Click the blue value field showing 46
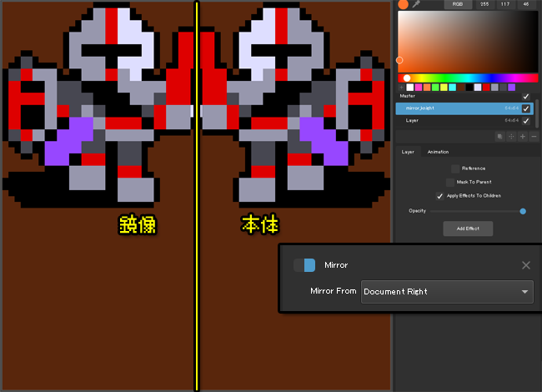 526,4
